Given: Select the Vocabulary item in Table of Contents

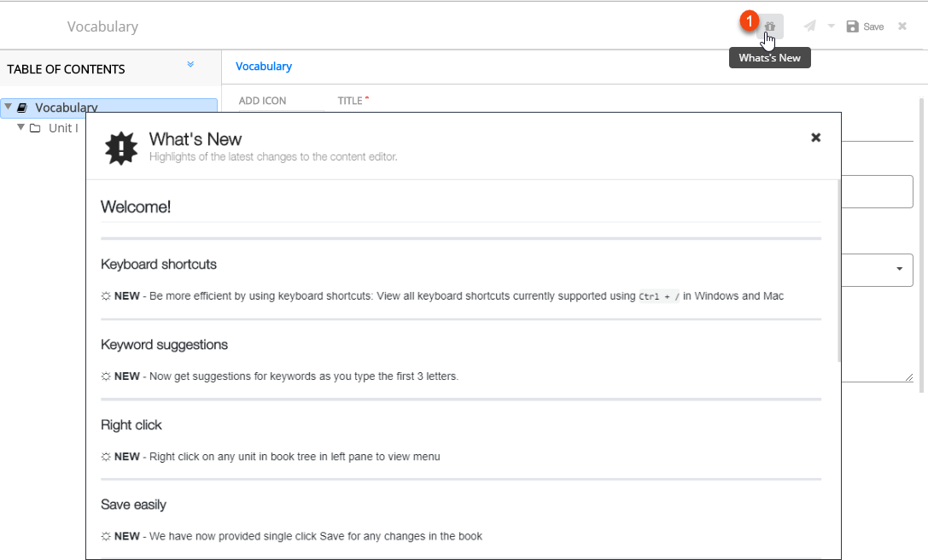Looking at the screenshot, I should pos(67,108).
